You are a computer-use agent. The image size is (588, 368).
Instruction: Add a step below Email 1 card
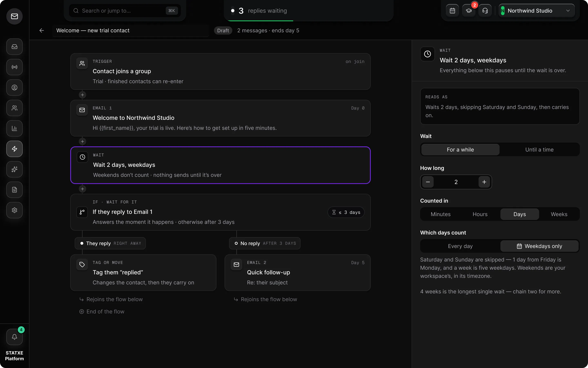pyautogui.click(x=82, y=141)
